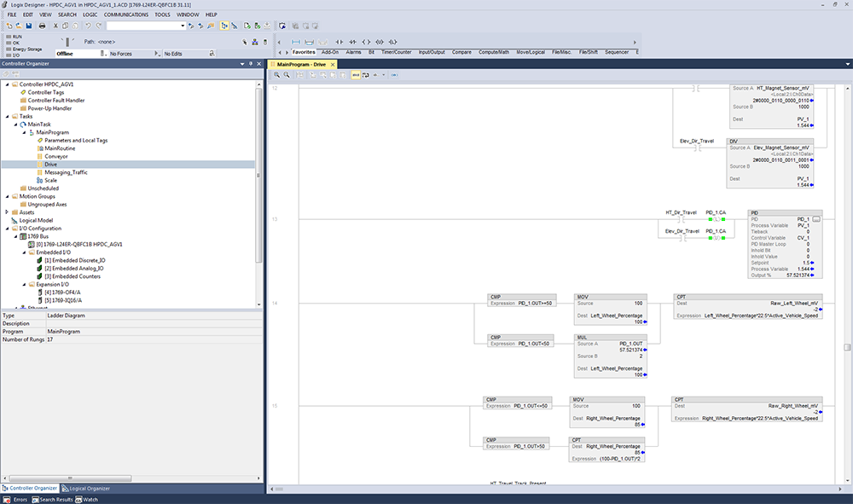
Task: Insert a branch from the instruction bar
Action: pyautogui.click(x=309, y=42)
